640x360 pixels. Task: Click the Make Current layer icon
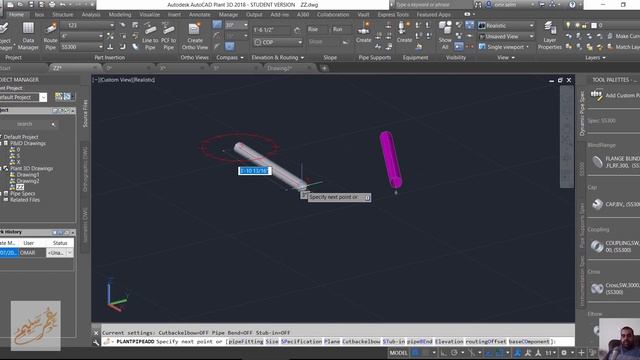pos(610,36)
